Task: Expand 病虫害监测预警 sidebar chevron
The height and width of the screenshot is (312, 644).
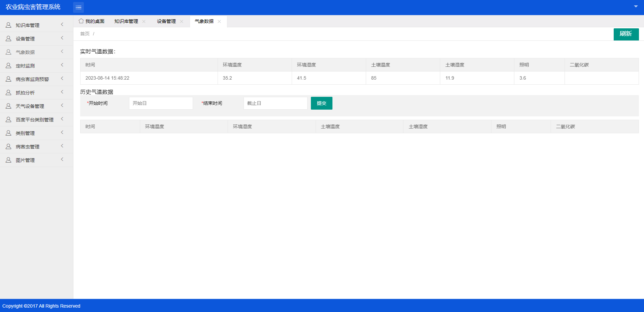Action: pyautogui.click(x=62, y=79)
